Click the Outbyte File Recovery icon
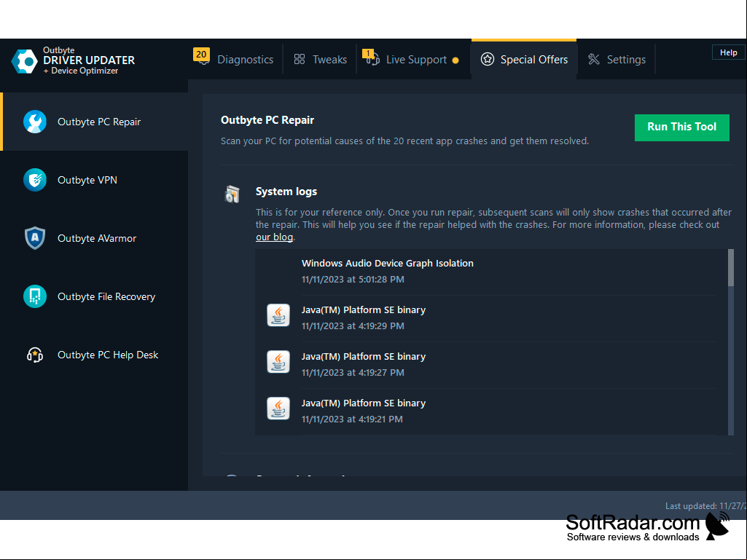 [35, 296]
